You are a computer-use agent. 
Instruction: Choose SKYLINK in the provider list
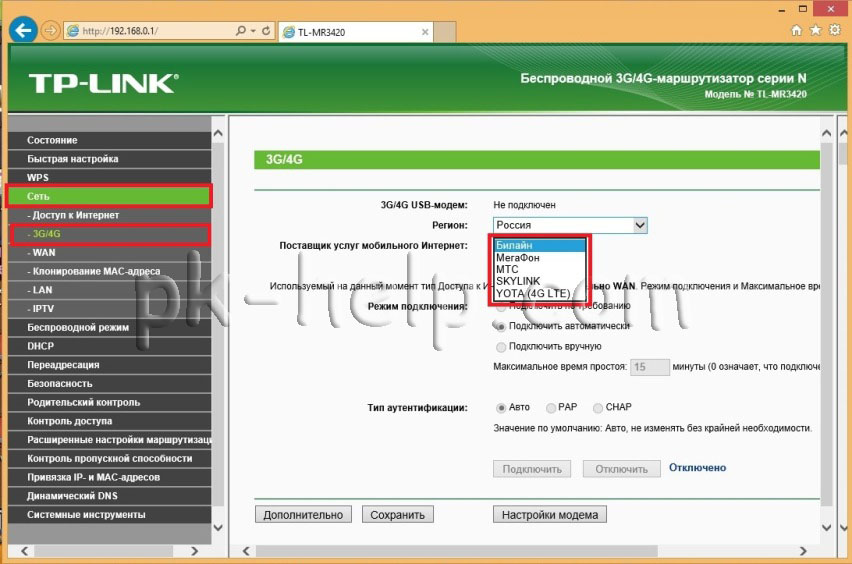[540, 281]
